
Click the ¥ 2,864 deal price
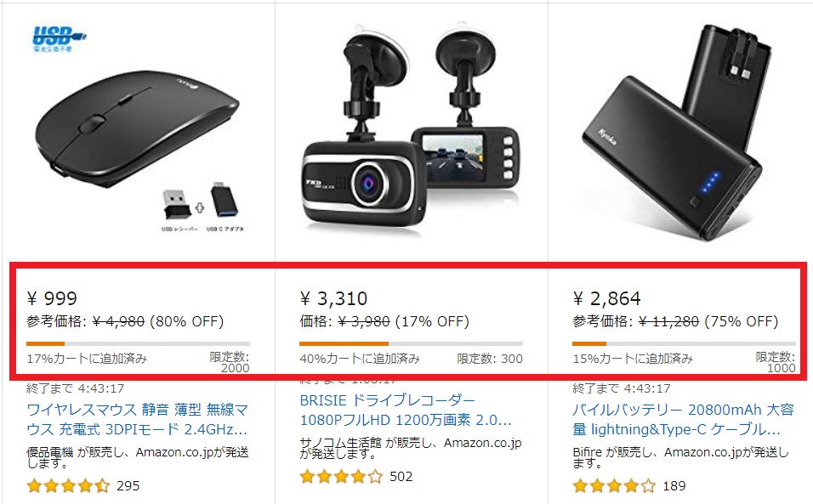pos(606,298)
